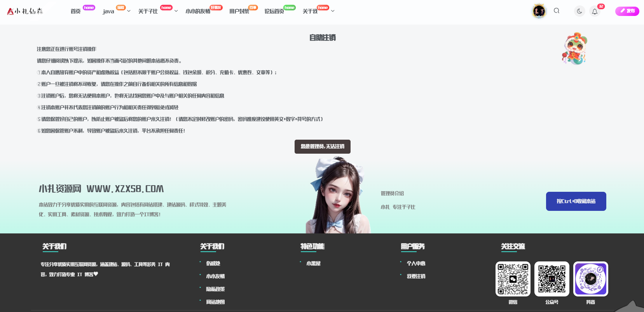Click 小扎资源网 WWW.XZXS8.COM heading

101,189
